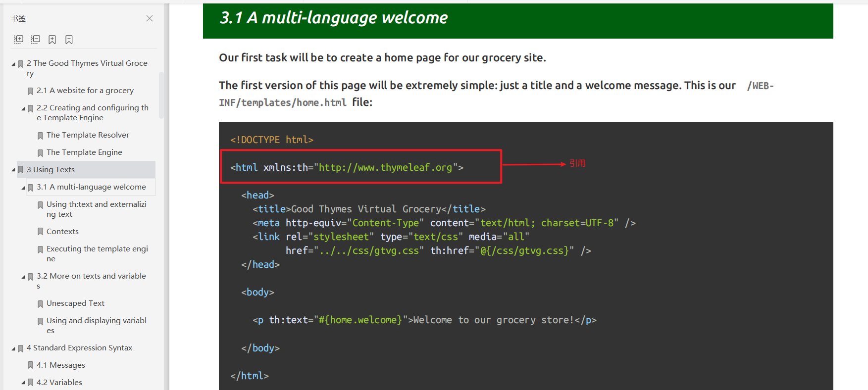The height and width of the screenshot is (390, 868).
Task: Open 'Using and displaying variables' bookmark
Action: pyautogui.click(x=97, y=326)
